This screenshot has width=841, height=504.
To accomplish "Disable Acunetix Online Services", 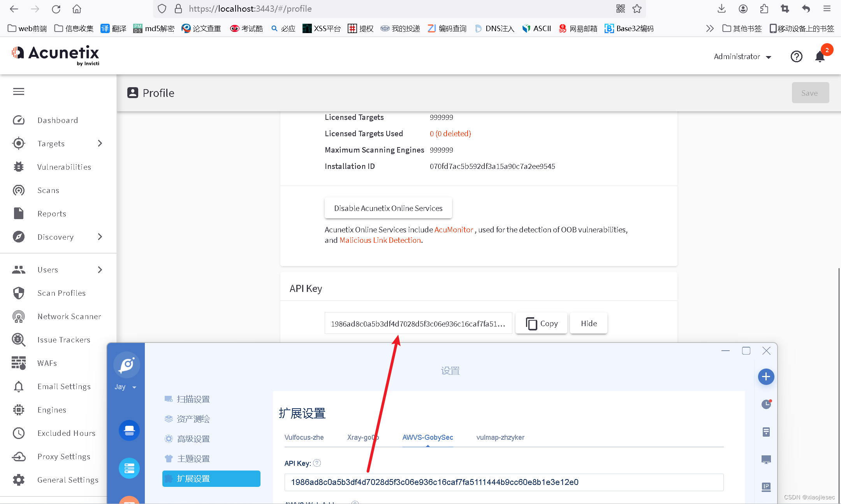I will tap(388, 208).
